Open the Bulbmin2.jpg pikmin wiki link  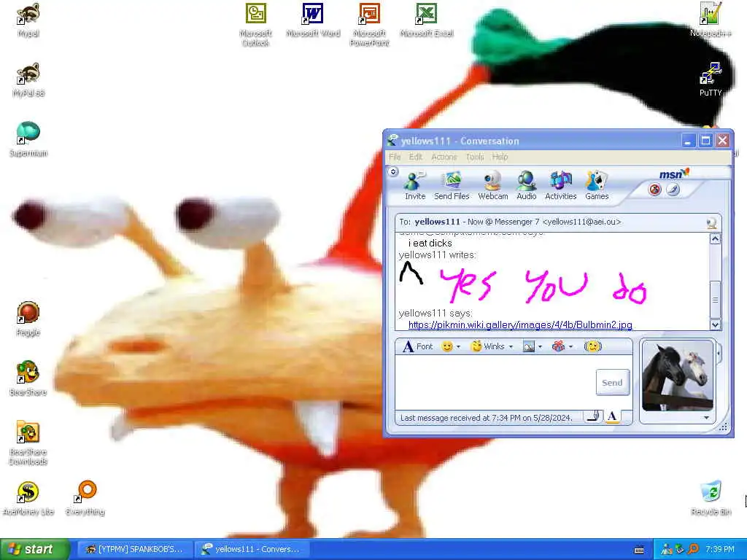pos(520,324)
